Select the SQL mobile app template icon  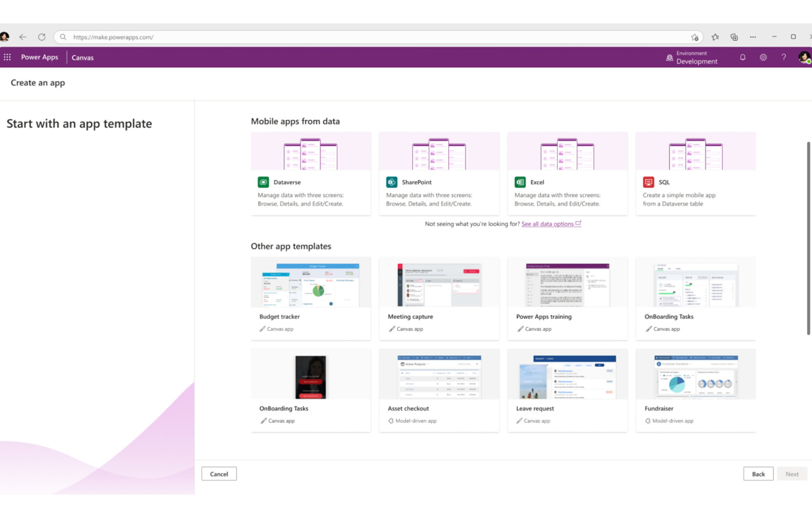pos(649,182)
